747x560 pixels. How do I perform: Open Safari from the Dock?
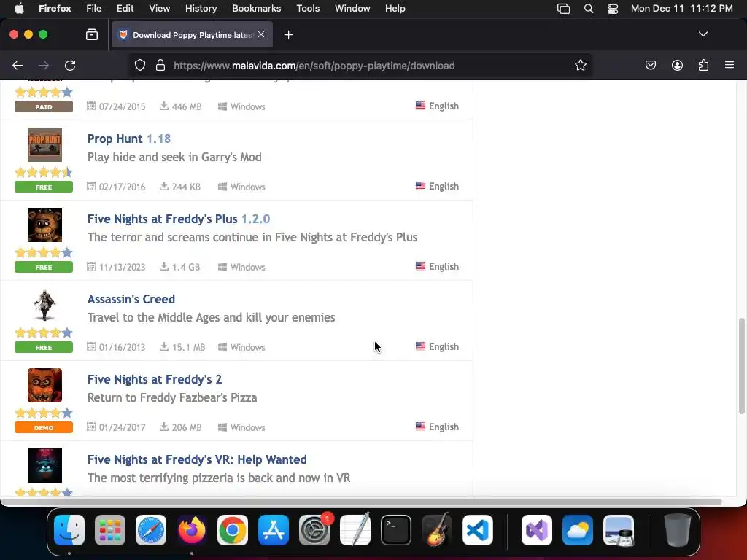point(151,530)
